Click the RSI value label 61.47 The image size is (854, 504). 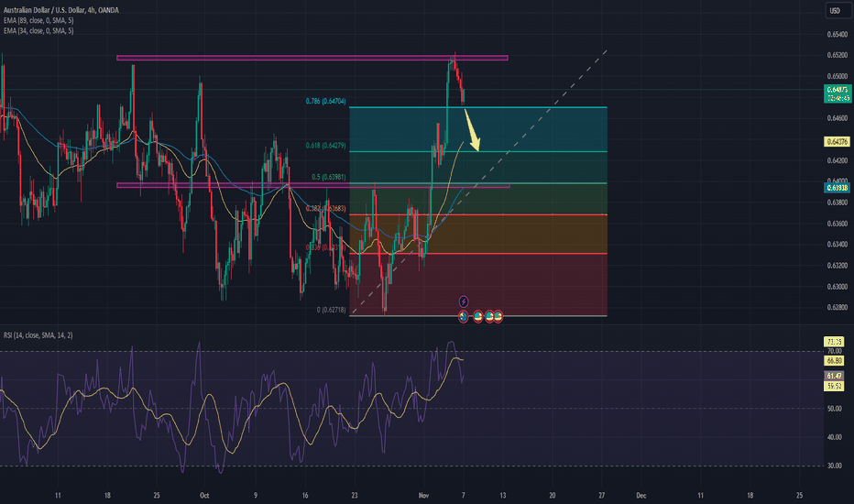point(835,376)
